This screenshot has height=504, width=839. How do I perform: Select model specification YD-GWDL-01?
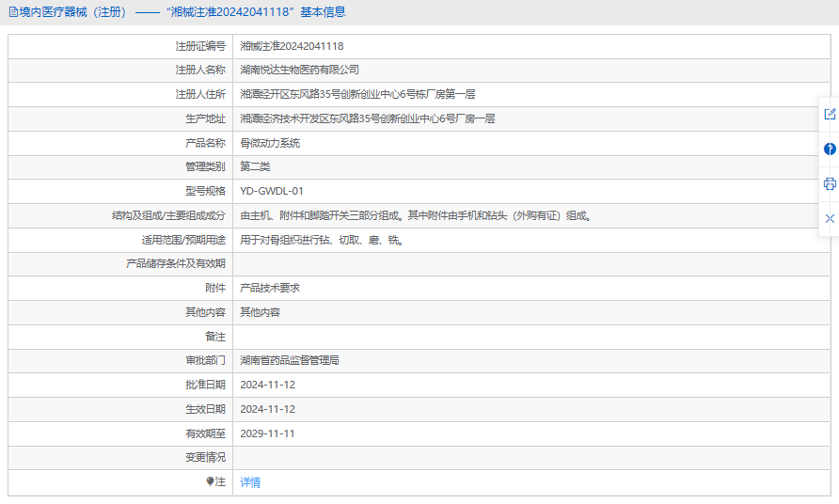coord(272,191)
